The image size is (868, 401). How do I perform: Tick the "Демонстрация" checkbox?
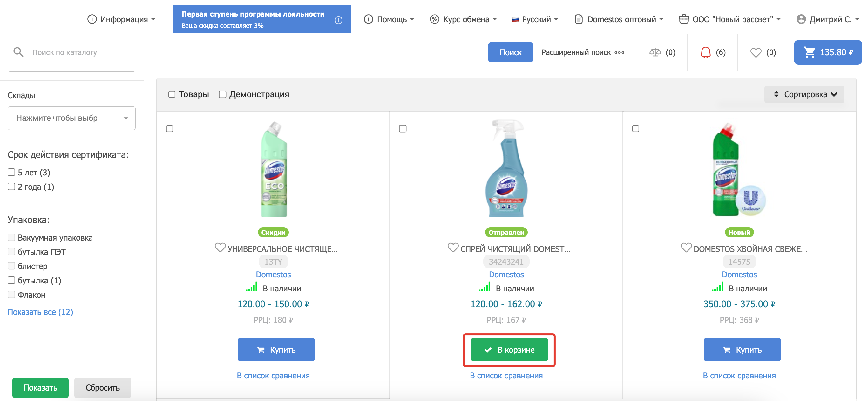222,94
